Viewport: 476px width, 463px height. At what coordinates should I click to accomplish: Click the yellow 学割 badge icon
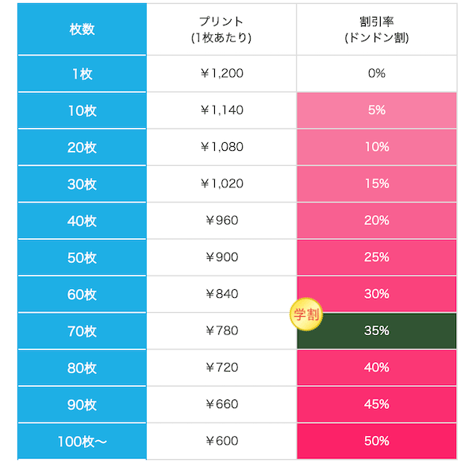(305, 313)
